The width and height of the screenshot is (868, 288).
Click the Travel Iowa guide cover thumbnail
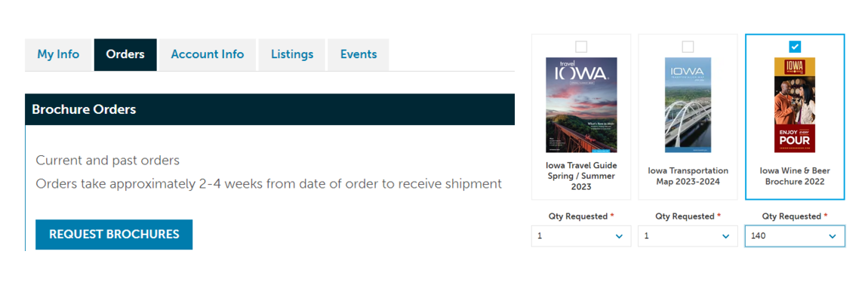[x=581, y=105]
